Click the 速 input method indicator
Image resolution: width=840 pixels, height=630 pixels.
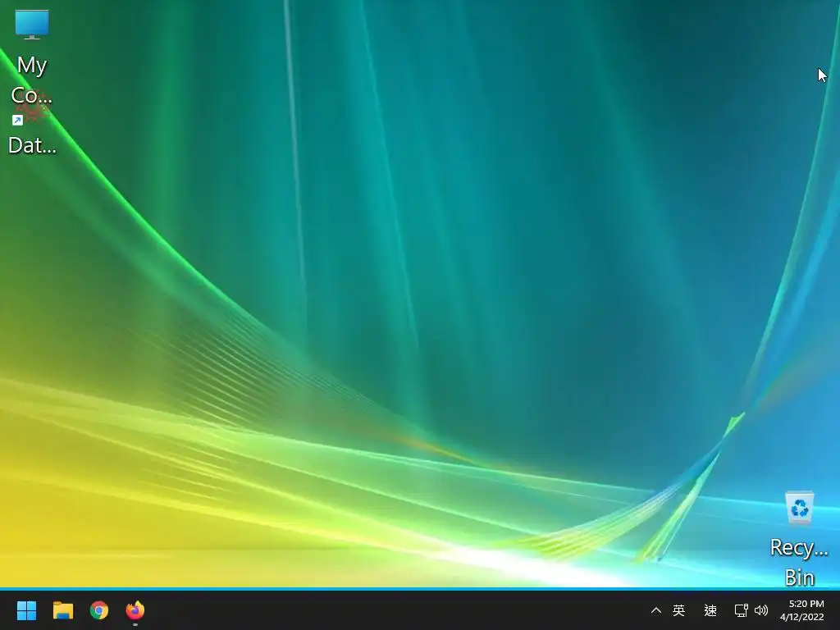coord(710,610)
